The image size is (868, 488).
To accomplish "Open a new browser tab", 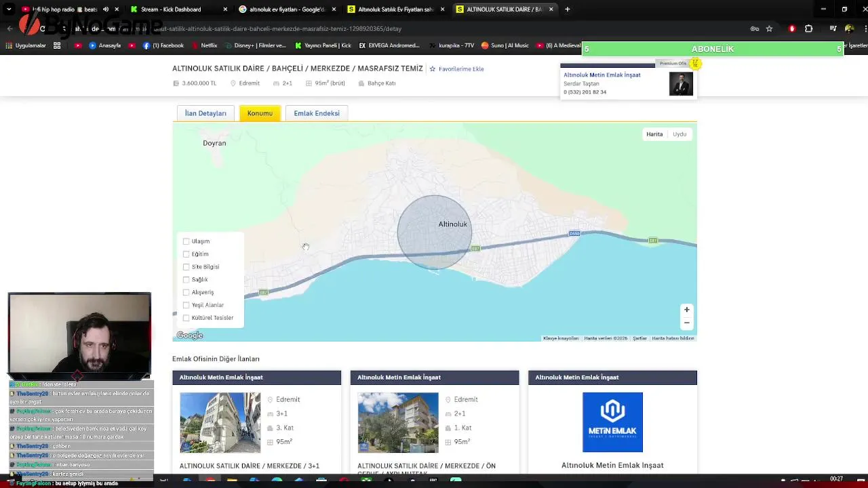I will click(568, 9).
